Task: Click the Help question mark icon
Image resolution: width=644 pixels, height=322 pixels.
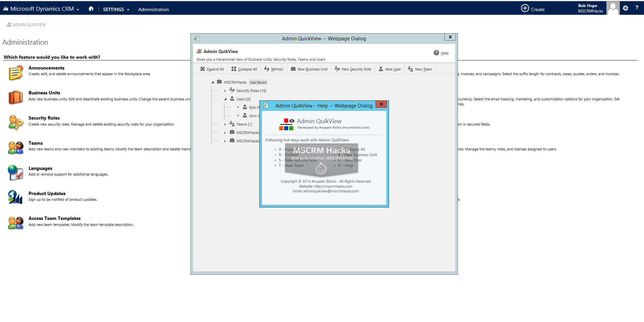Action: coord(436,53)
